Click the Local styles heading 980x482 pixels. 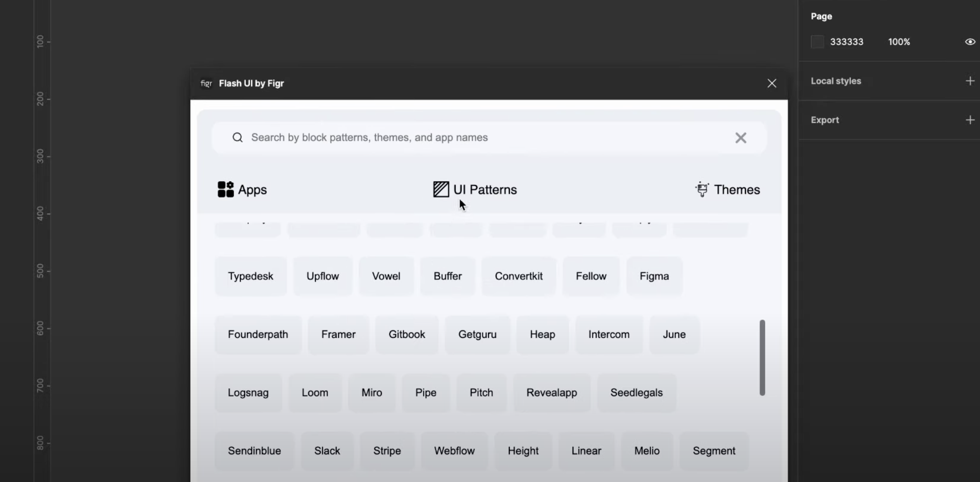[x=836, y=81]
